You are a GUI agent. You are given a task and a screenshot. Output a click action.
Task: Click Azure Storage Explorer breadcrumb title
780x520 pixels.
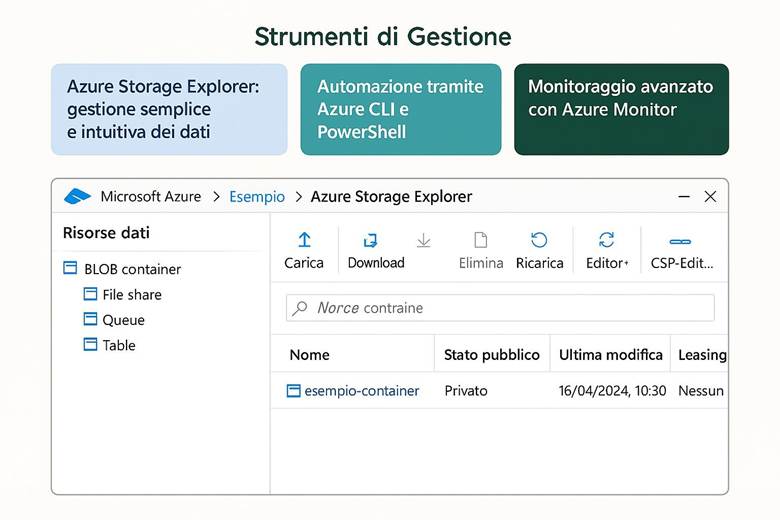coord(391,197)
